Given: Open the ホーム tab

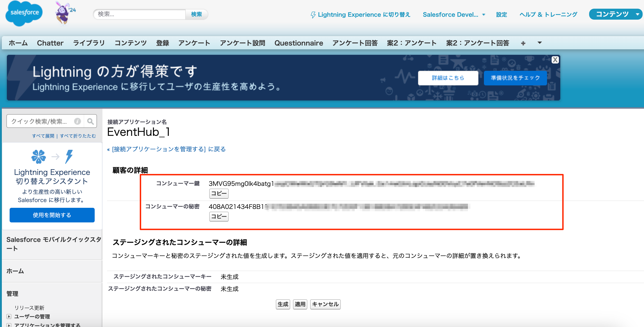Looking at the screenshot, I should [18, 43].
